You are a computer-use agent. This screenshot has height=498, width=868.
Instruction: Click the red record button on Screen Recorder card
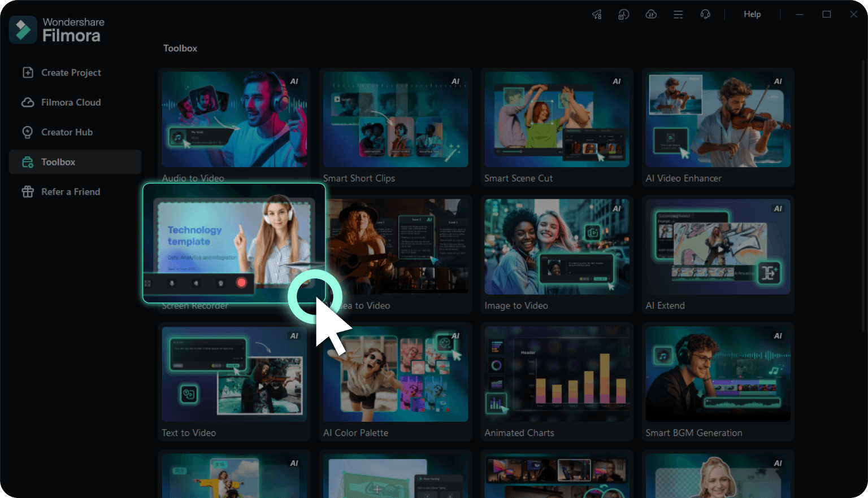click(x=241, y=282)
